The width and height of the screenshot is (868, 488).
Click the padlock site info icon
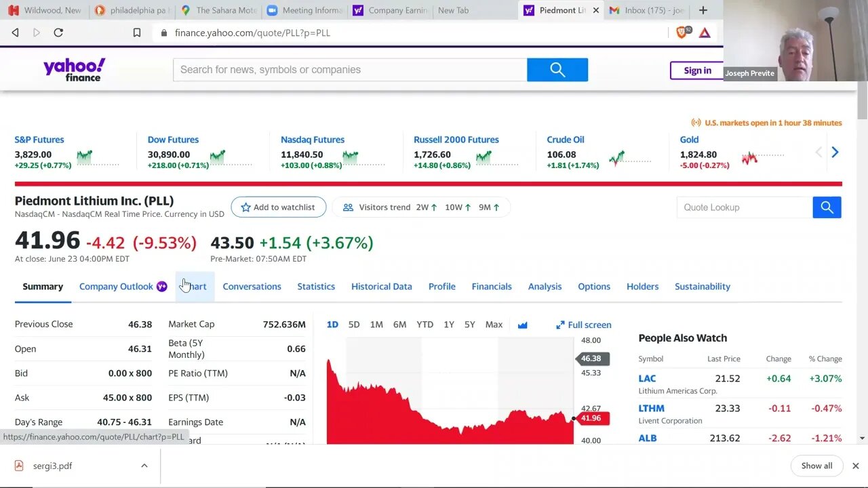163,33
